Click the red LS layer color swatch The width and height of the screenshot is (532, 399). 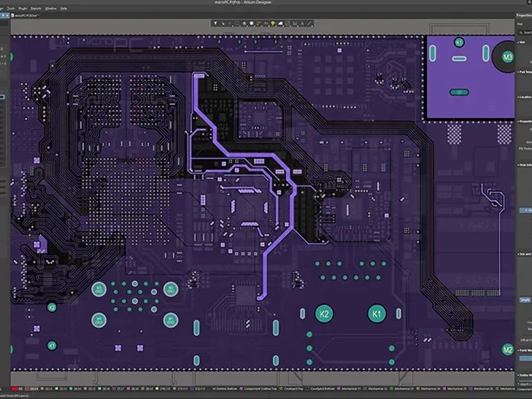(x=14, y=389)
